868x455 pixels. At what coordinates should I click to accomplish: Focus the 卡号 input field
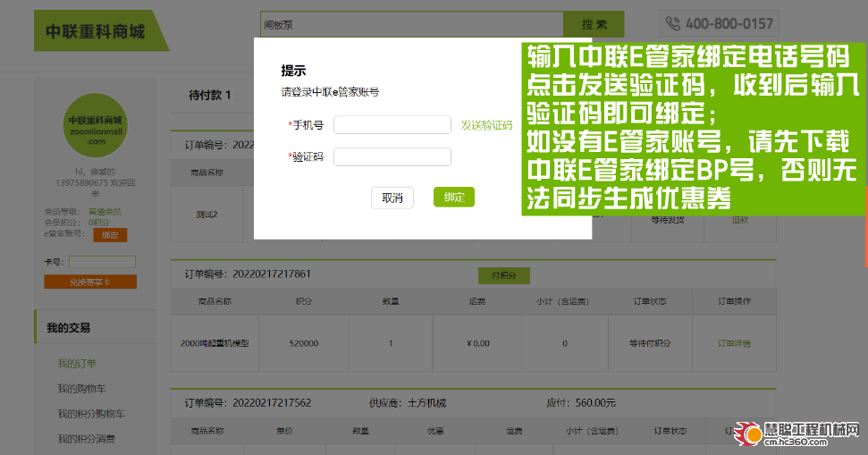click(x=103, y=262)
